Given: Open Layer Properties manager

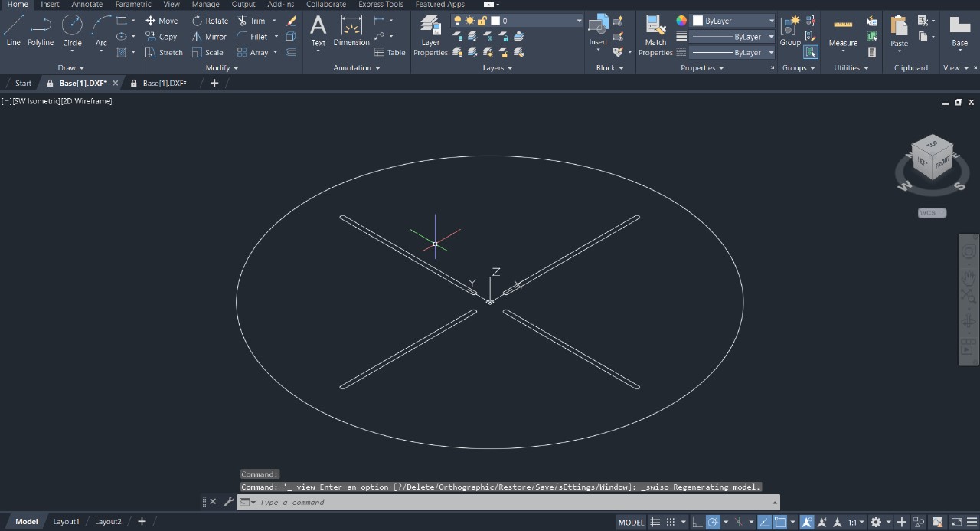Looking at the screenshot, I should (x=430, y=35).
